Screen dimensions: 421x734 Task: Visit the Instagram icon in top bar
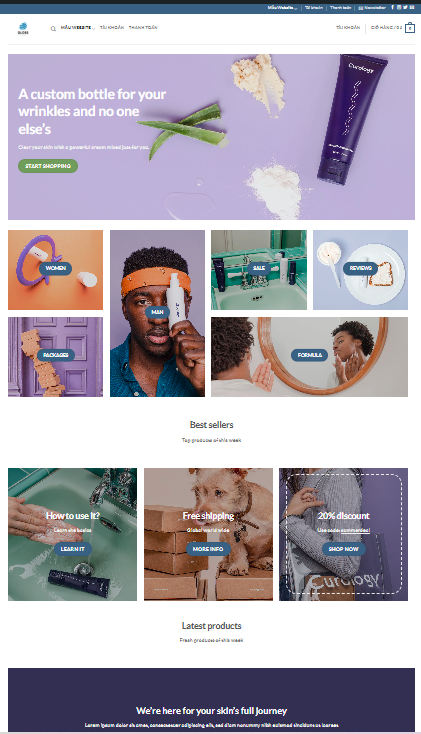click(x=399, y=7)
